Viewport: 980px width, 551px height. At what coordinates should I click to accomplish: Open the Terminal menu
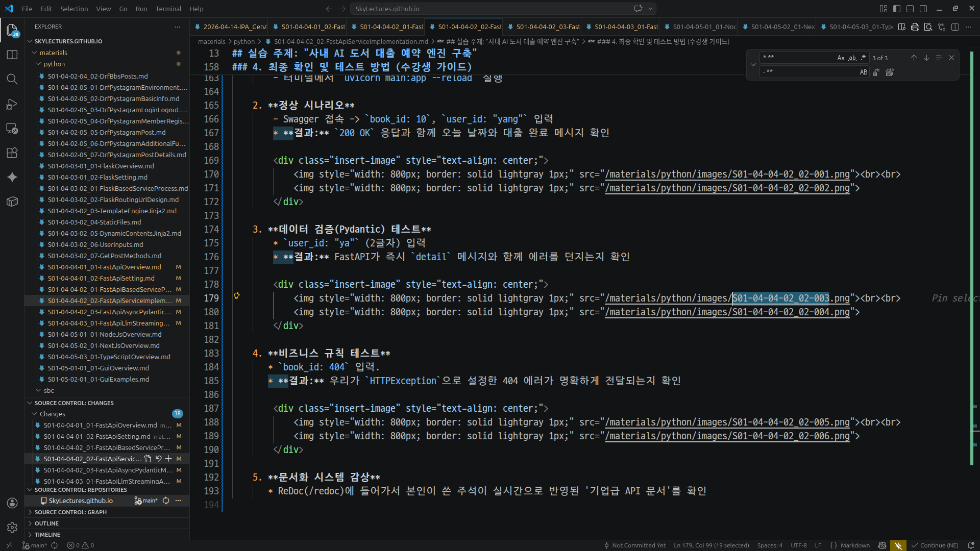pos(168,9)
